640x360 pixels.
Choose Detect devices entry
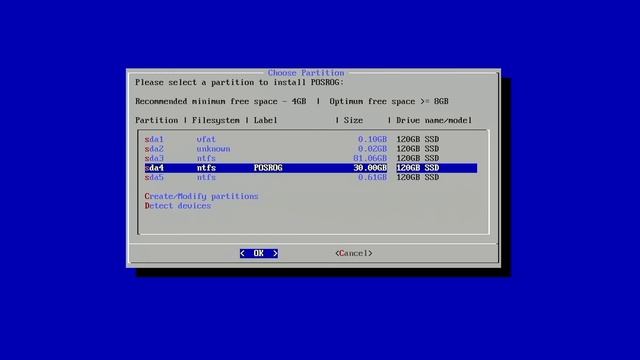click(x=178, y=206)
